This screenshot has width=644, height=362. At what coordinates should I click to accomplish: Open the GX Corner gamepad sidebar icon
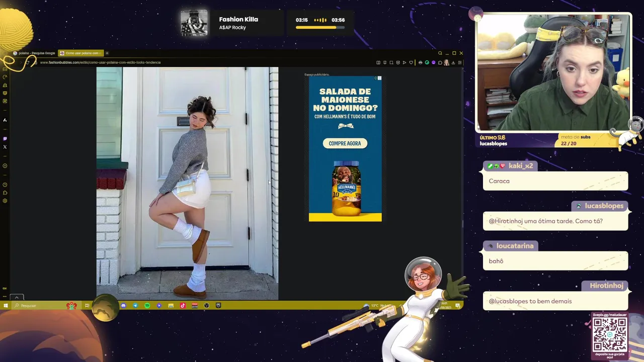[x=5, y=69]
